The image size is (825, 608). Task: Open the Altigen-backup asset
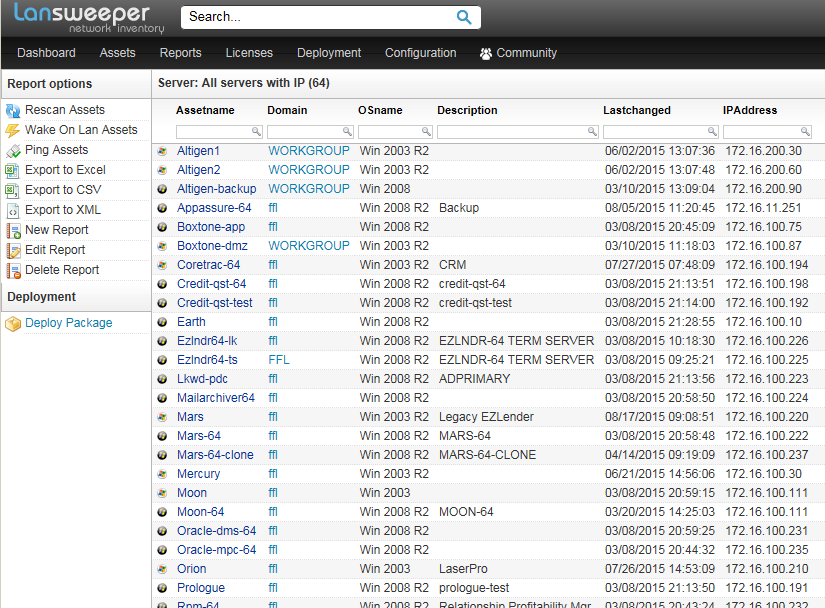click(216, 189)
